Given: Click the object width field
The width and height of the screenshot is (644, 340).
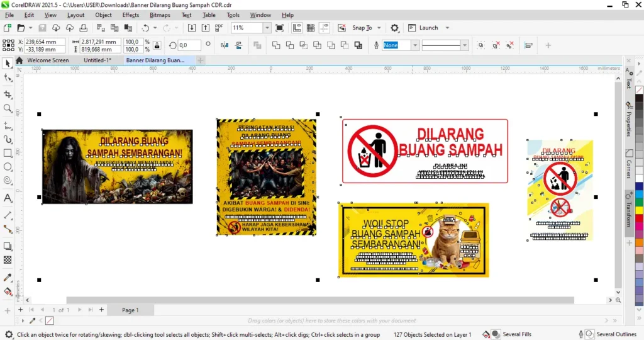Looking at the screenshot, I should 100,42.
